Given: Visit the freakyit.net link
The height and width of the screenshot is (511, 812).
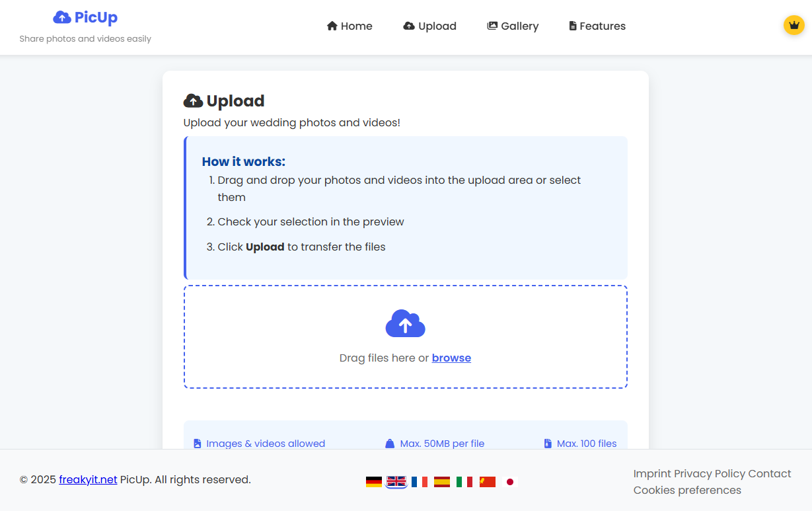Looking at the screenshot, I should (88, 479).
